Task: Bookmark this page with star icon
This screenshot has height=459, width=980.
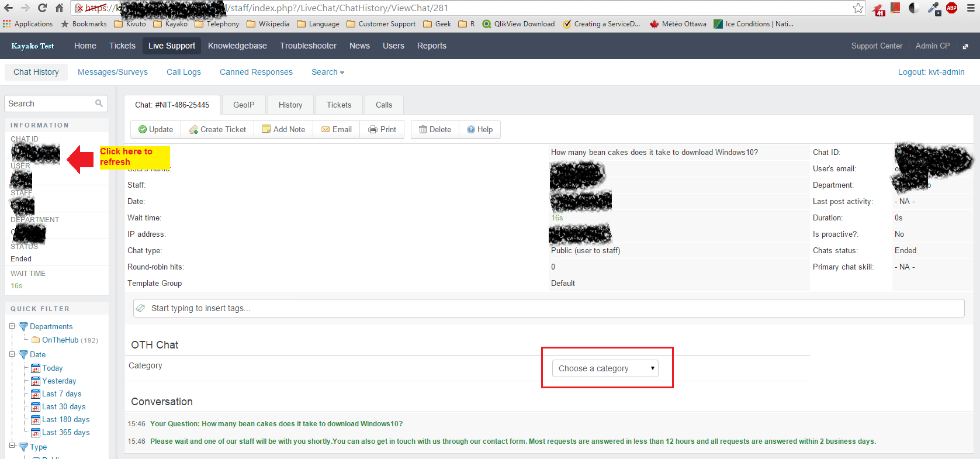Action: click(858, 8)
